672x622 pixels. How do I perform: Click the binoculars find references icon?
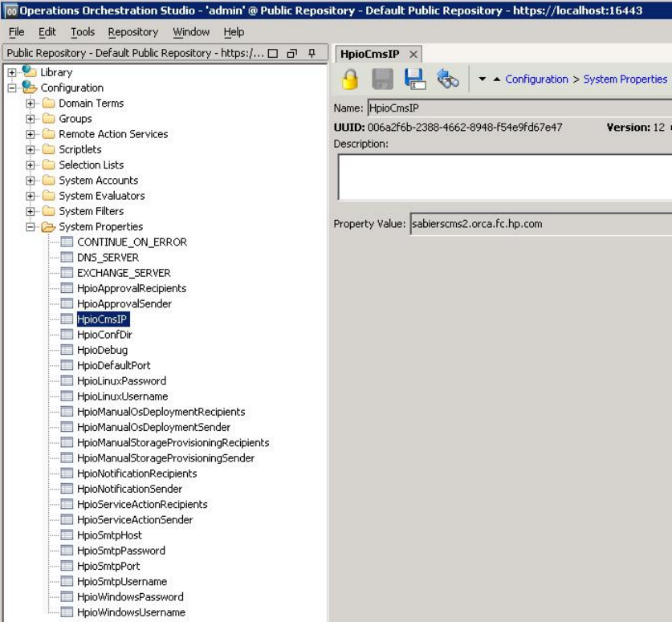coord(447,79)
